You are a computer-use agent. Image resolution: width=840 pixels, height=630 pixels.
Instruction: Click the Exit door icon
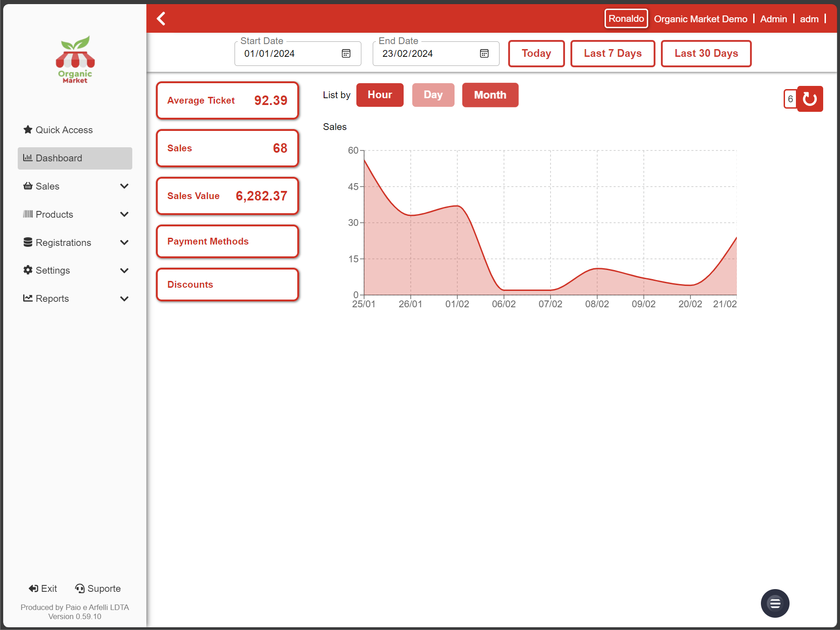34,589
